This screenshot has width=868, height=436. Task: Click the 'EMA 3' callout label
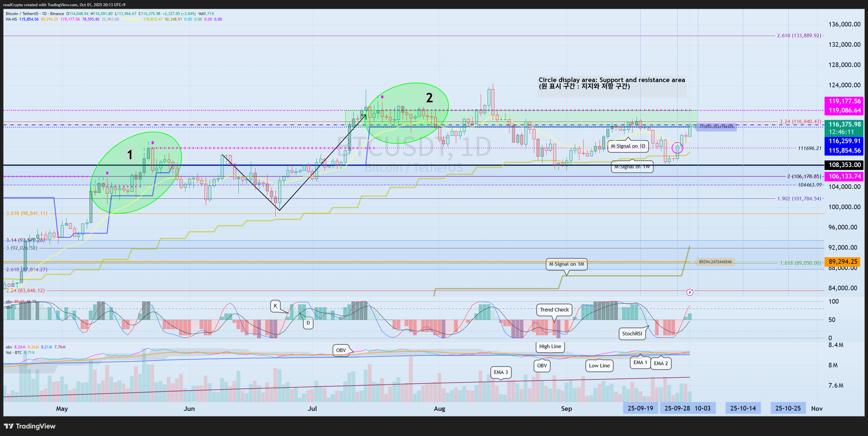(x=501, y=372)
